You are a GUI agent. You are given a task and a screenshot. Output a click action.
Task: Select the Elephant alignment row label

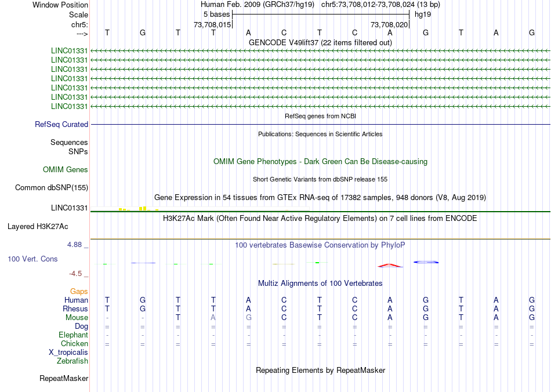tap(74, 335)
